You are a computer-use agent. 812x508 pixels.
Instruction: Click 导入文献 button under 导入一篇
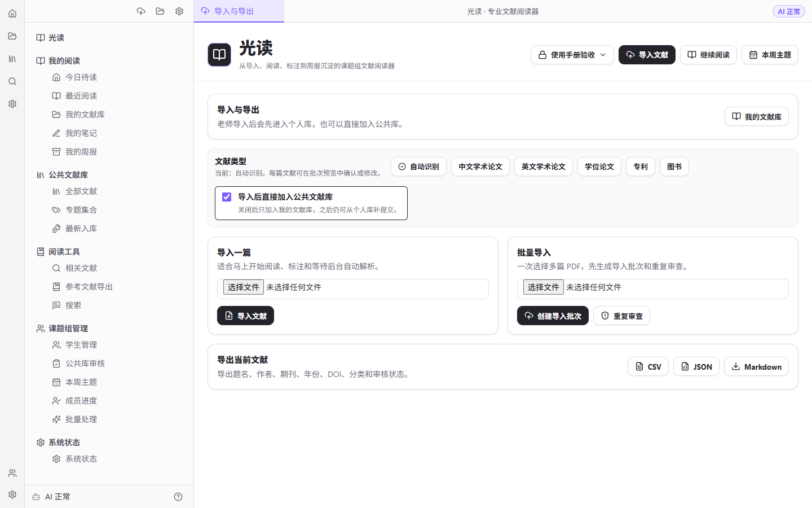click(245, 316)
